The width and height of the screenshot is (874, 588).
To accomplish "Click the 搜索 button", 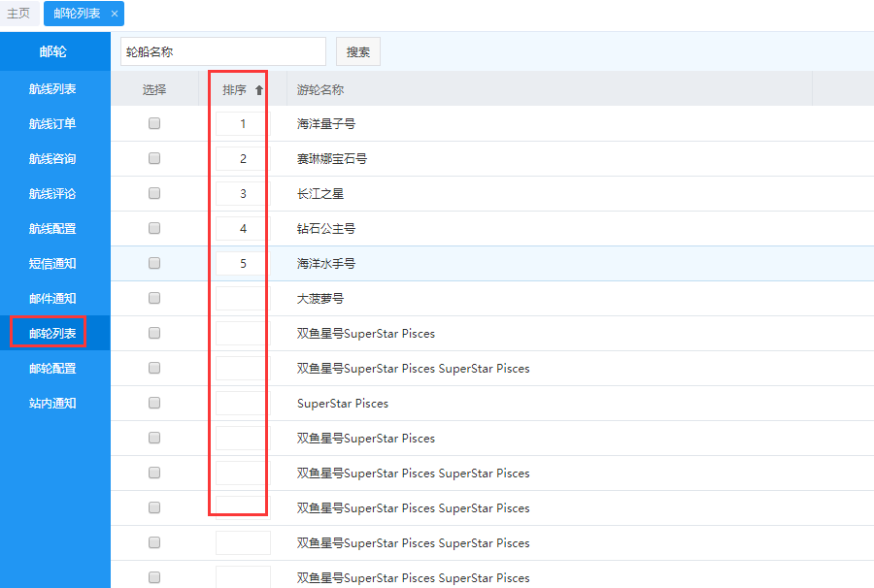I will click(358, 52).
